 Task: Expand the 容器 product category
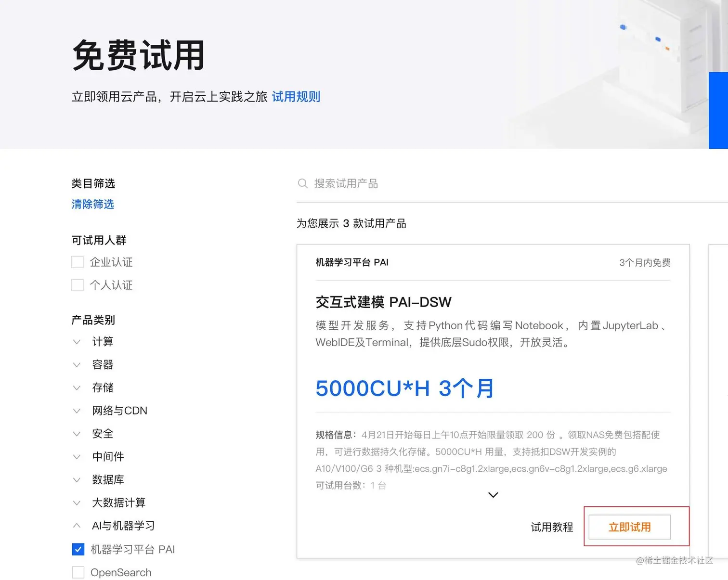pyautogui.click(x=77, y=365)
